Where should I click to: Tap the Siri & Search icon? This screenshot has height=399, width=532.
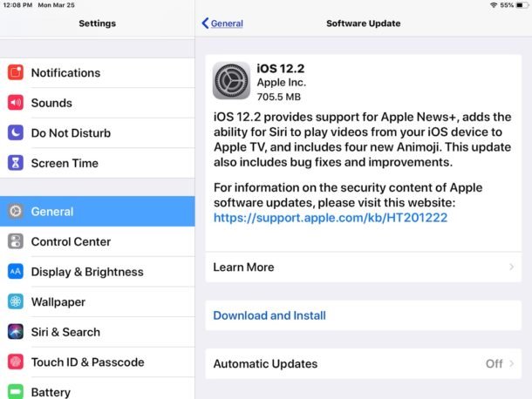click(x=16, y=332)
